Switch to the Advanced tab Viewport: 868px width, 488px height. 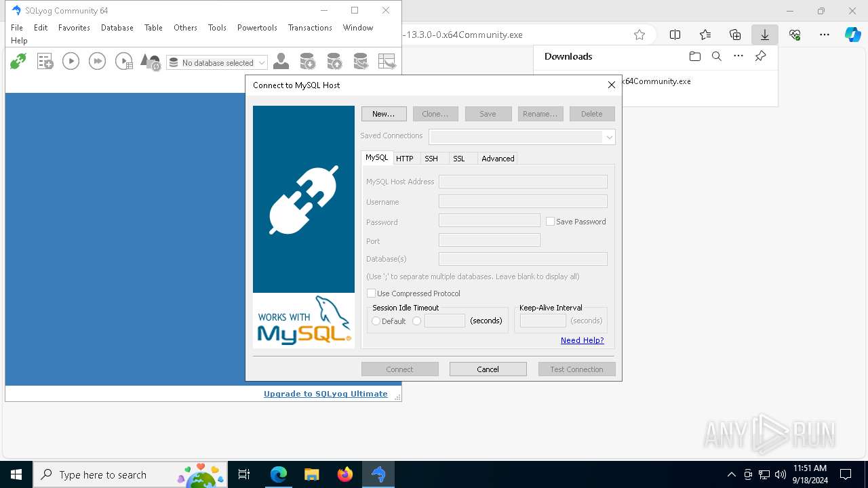pos(498,159)
